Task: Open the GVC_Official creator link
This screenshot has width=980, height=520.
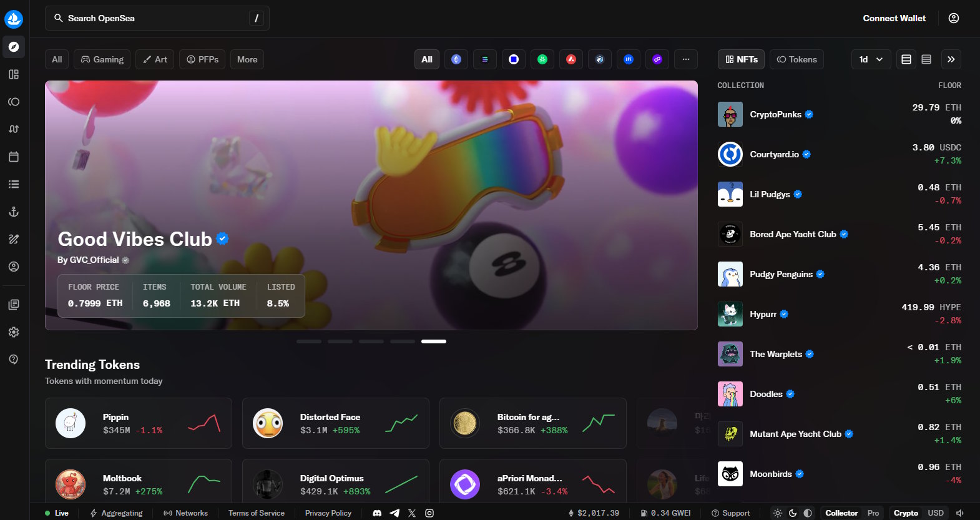Action: coord(94,260)
